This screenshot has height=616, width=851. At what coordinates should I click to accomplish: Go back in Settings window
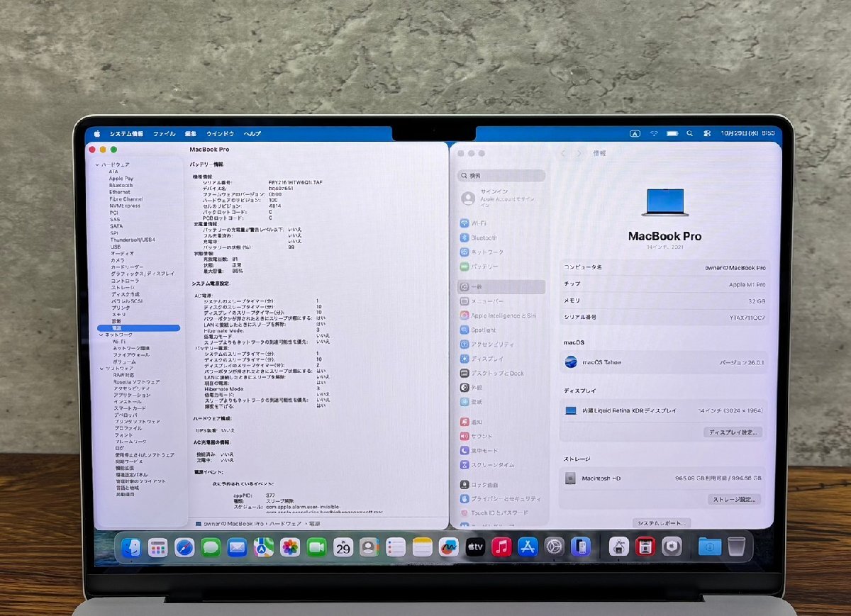[564, 153]
